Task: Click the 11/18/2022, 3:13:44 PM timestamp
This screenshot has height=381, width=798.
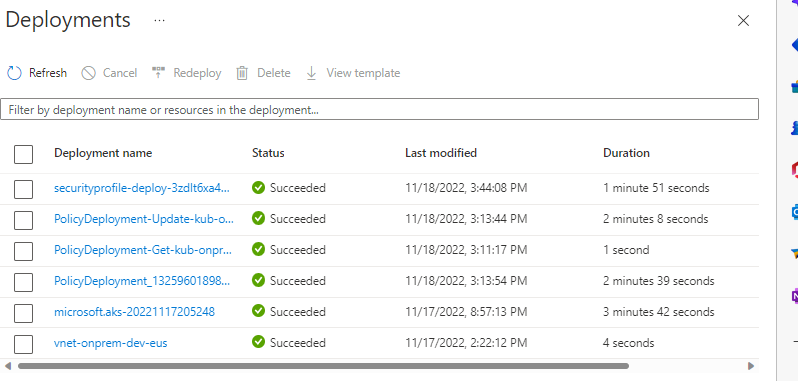Action: [x=466, y=219]
